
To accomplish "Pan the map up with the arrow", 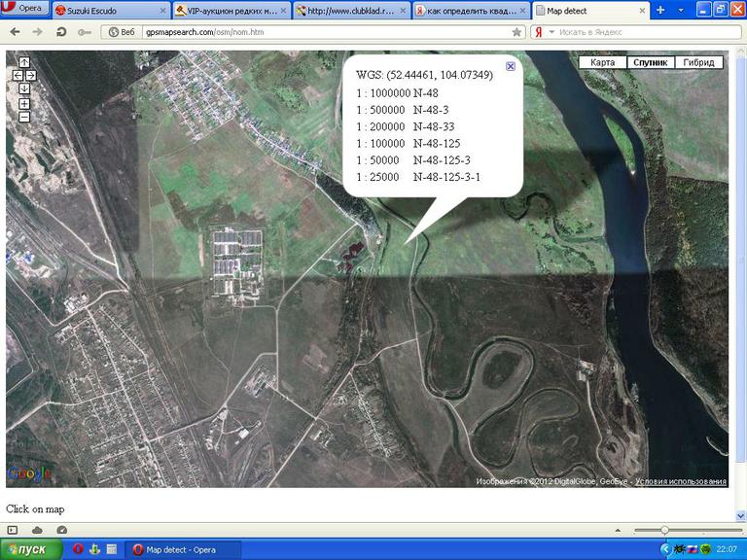I will click(24, 62).
